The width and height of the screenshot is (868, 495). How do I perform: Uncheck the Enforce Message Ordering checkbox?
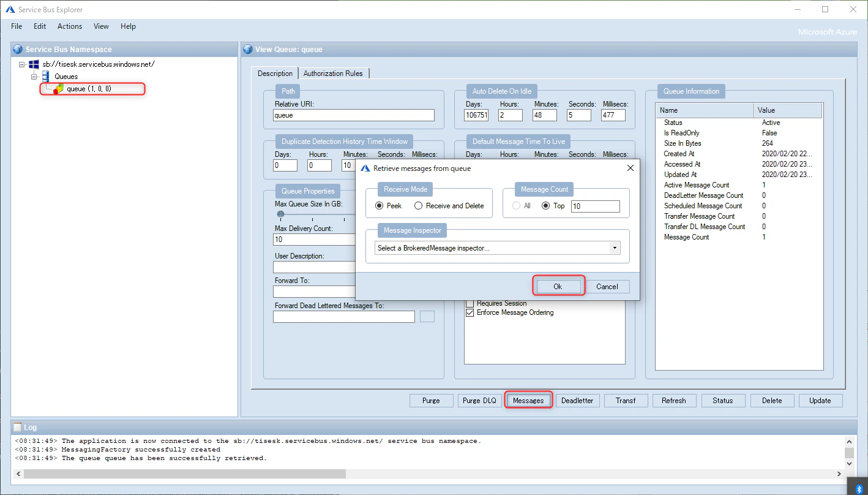click(x=470, y=312)
